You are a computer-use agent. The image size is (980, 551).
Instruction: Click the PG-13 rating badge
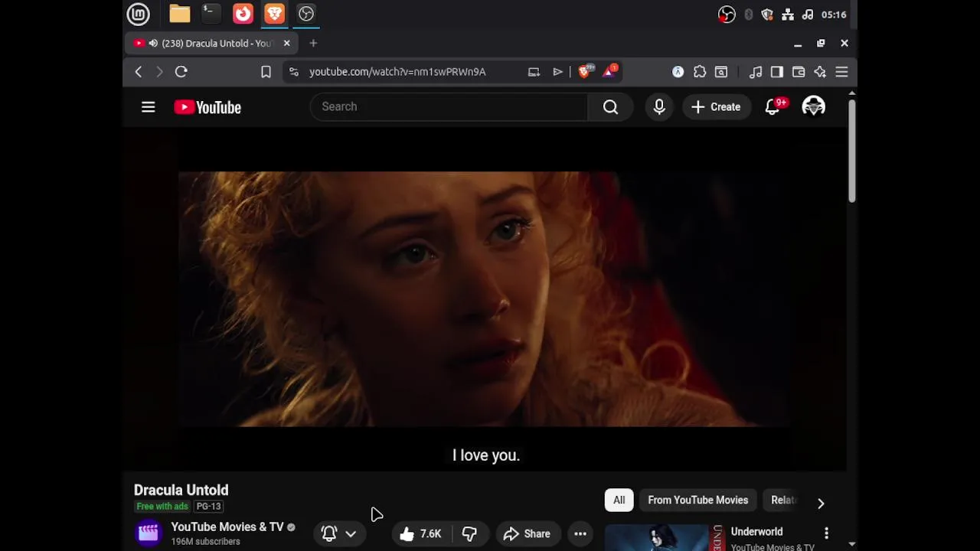pos(208,507)
